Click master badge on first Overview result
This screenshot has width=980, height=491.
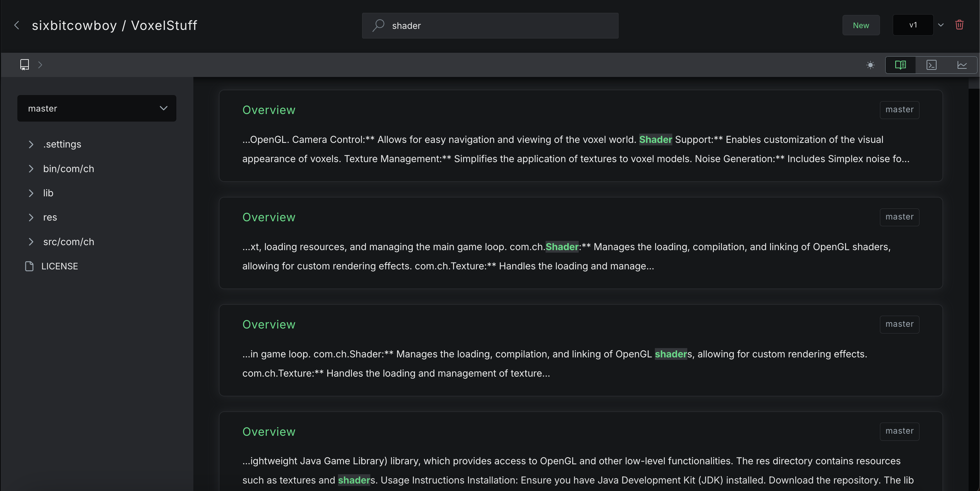900,110
